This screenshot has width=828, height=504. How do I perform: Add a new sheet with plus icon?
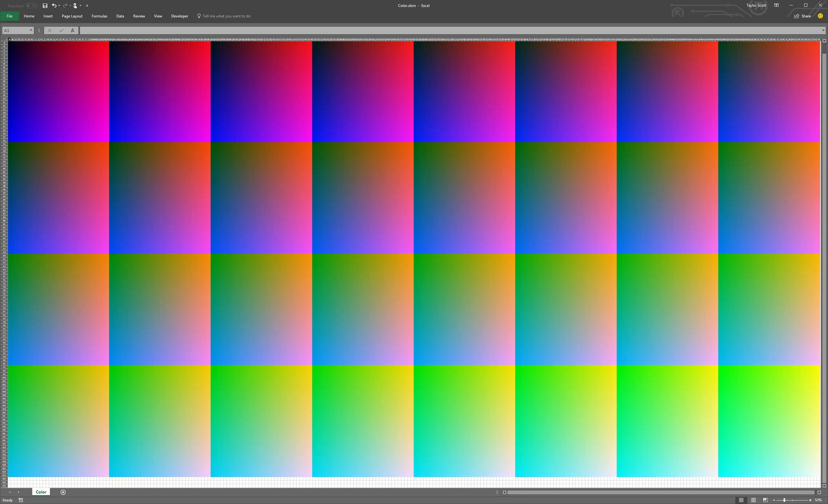pyautogui.click(x=63, y=492)
